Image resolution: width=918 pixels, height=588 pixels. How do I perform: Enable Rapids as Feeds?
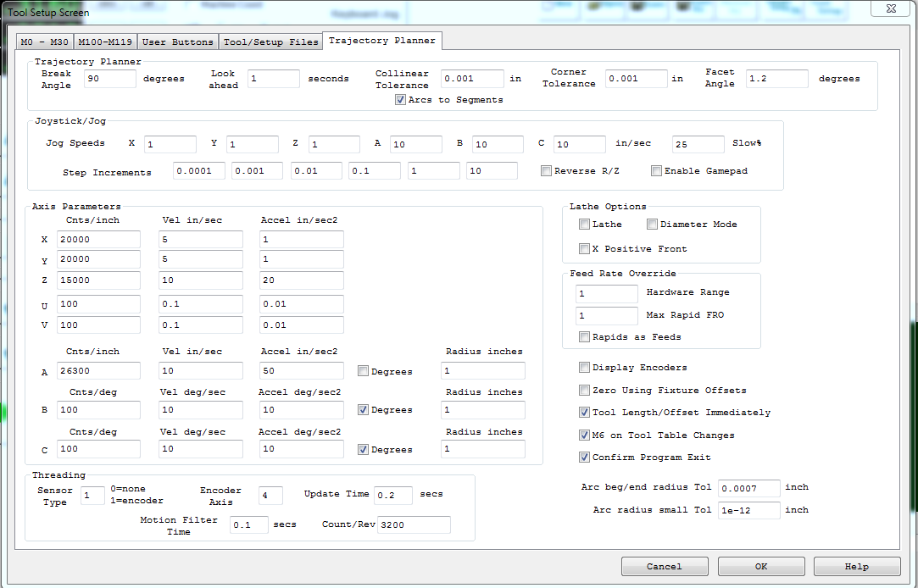point(584,337)
